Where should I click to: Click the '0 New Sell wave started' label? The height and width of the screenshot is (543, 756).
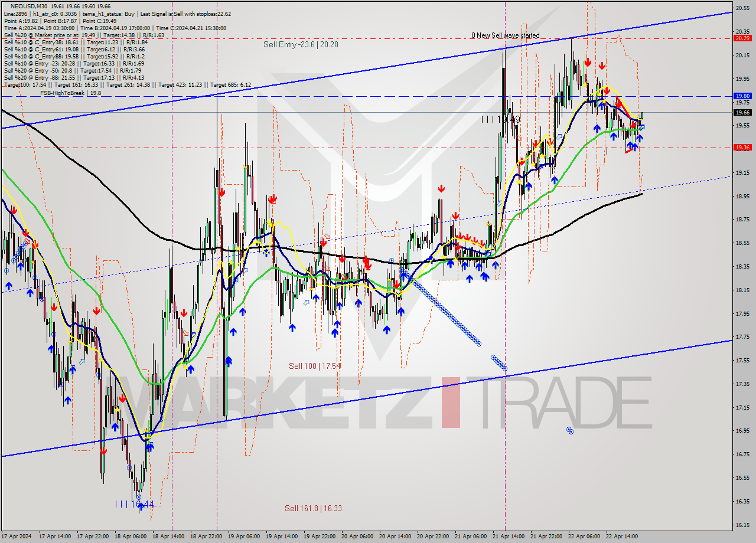pyautogui.click(x=505, y=35)
